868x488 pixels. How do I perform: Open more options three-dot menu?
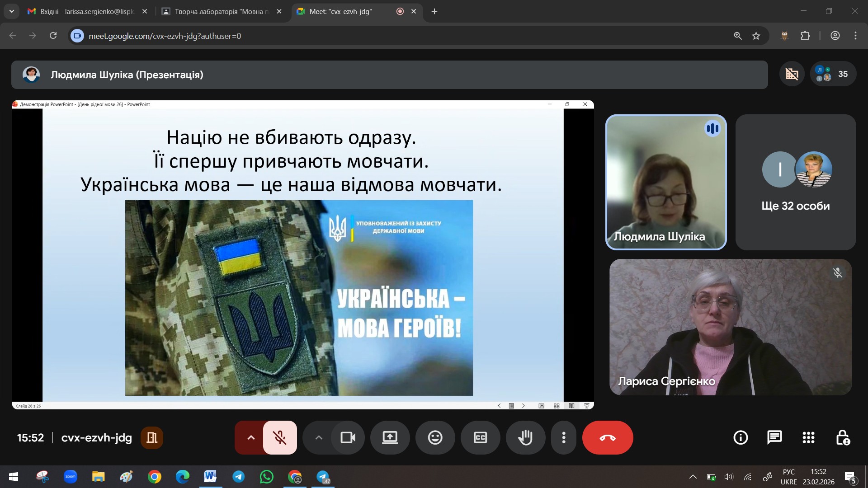tap(563, 437)
